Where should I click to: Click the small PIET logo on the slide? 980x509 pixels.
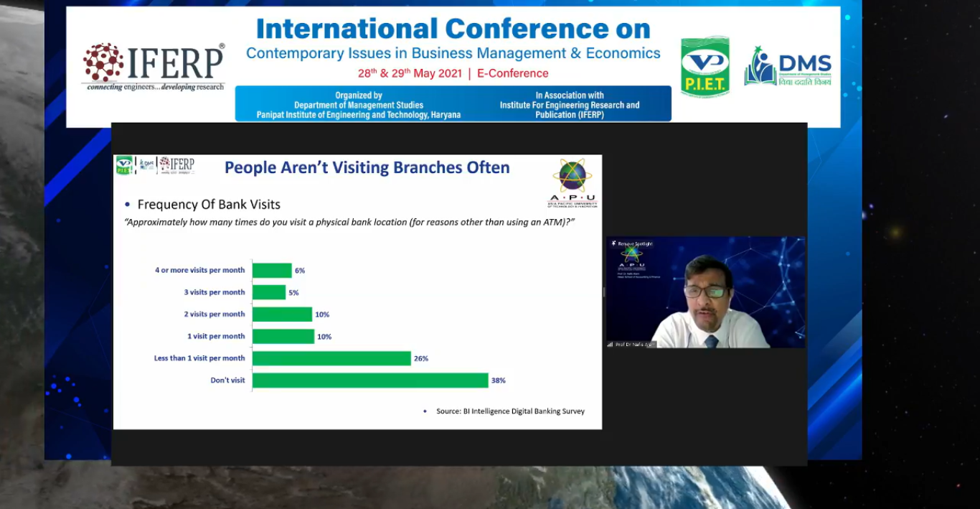[124, 165]
